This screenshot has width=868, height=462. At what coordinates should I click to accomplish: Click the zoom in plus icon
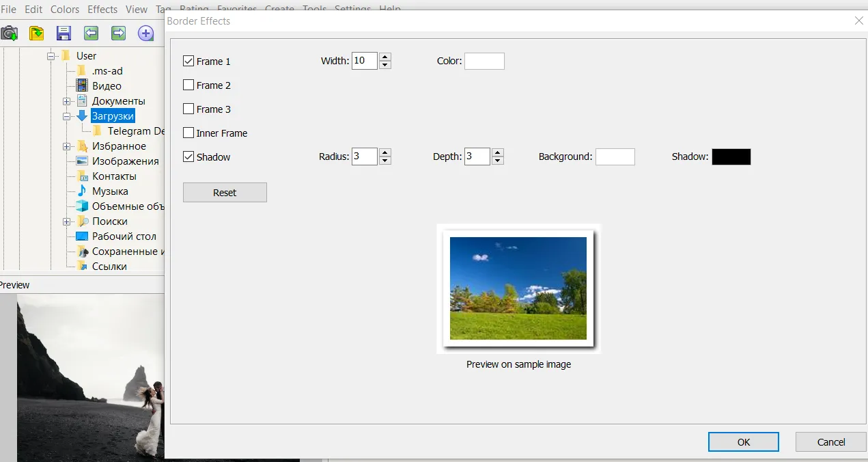click(145, 33)
